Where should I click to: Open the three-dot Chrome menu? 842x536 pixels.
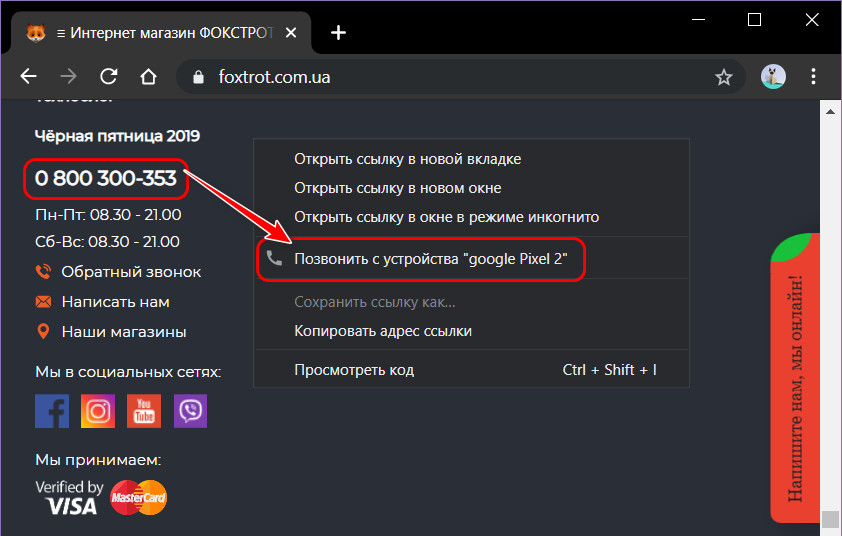(813, 77)
